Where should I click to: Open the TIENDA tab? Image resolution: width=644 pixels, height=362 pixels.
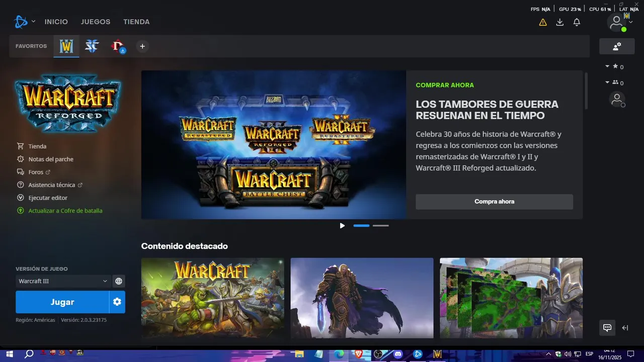tap(136, 22)
